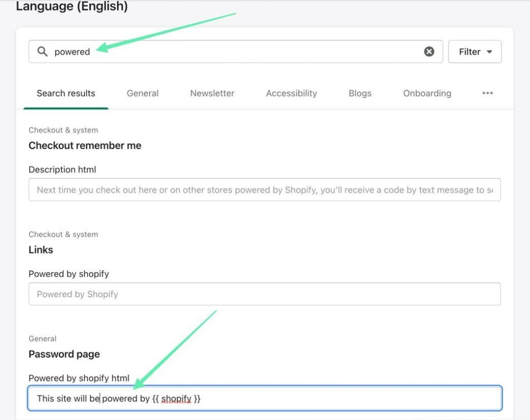Click the caret arrow on the Filter button
The height and width of the screenshot is (420, 530).
click(x=490, y=52)
